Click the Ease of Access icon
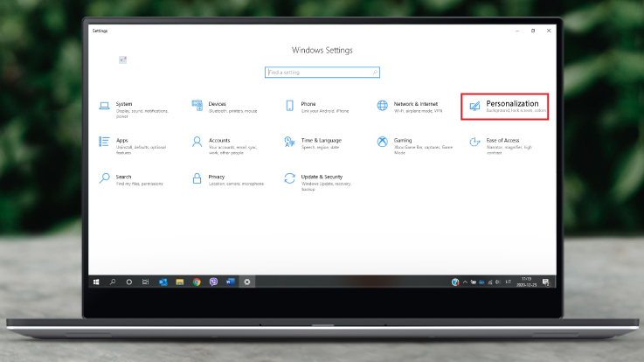This screenshot has width=644, height=362. click(x=474, y=142)
